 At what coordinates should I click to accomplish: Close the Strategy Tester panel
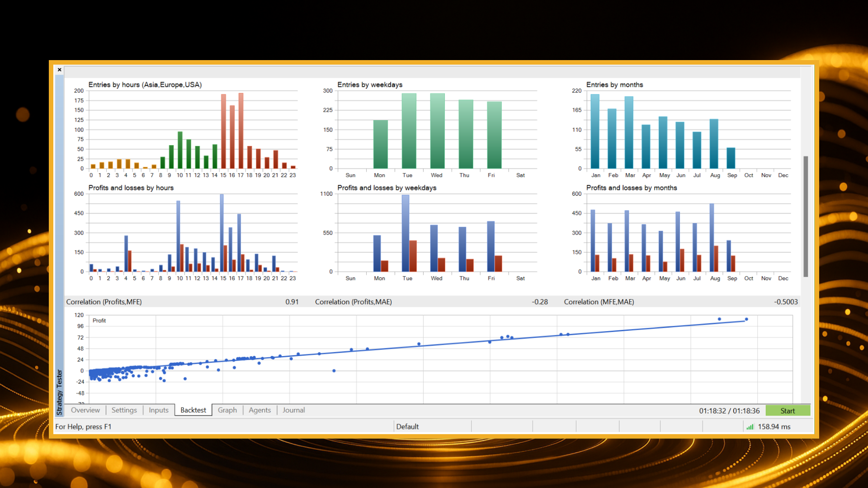[x=60, y=70]
